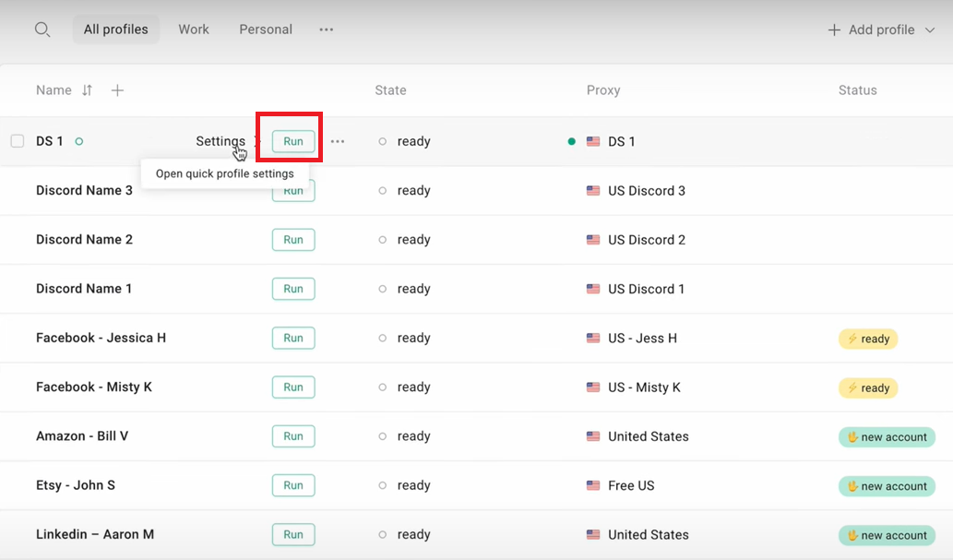Click Add profile button

[871, 30]
